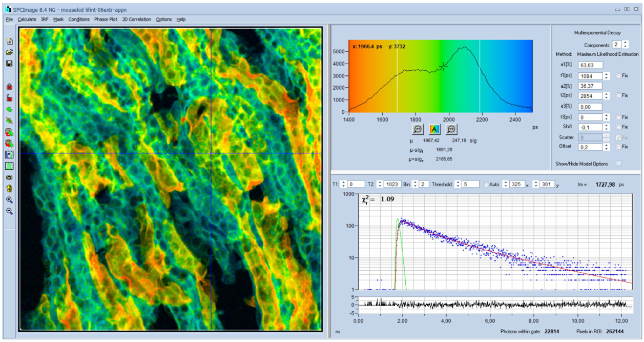Click the y coordinate stepper arrows
Viewport: 644px width, 342px height.
tap(535, 184)
